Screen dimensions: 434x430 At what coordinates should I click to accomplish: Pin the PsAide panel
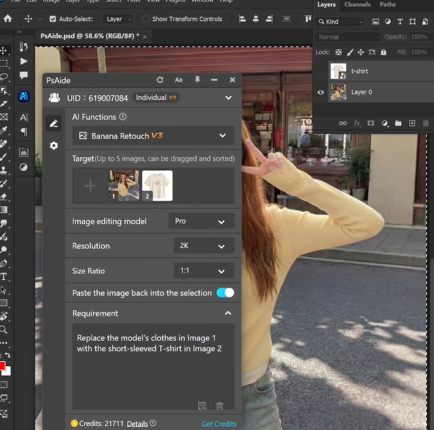pos(197,80)
